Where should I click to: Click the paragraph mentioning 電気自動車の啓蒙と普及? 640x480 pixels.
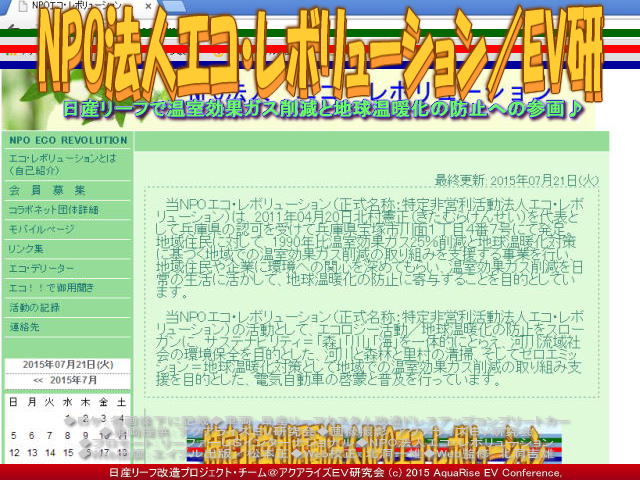pyautogui.click(x=370, y=349)
